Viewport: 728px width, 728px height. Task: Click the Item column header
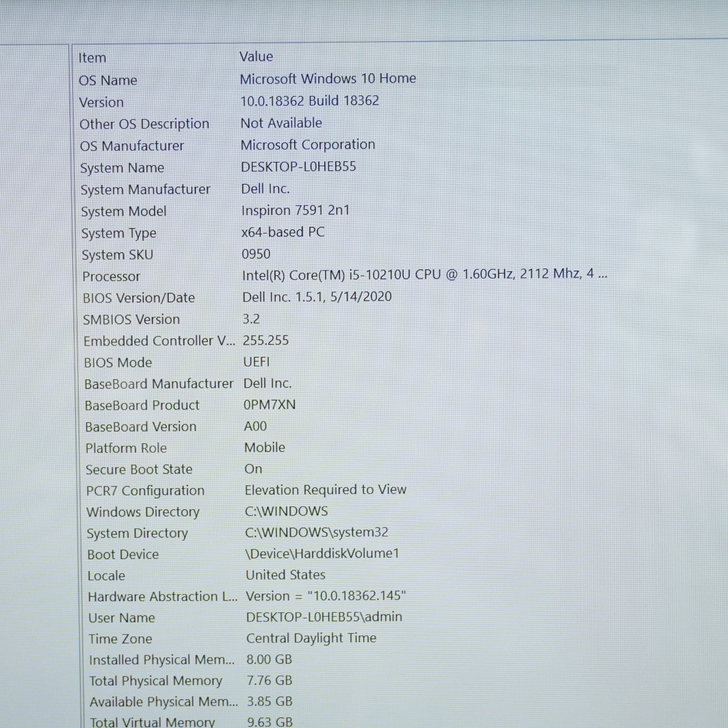(92, 58)
